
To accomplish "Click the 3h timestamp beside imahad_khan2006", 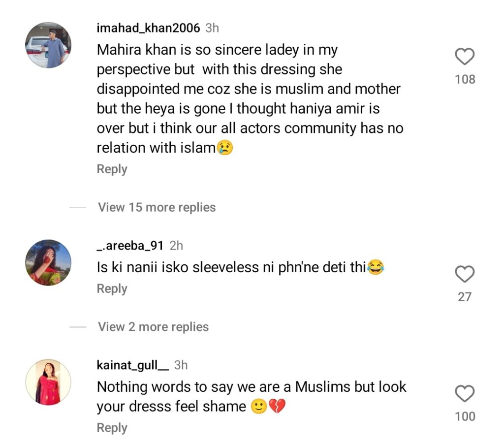I will coord(212,28).
